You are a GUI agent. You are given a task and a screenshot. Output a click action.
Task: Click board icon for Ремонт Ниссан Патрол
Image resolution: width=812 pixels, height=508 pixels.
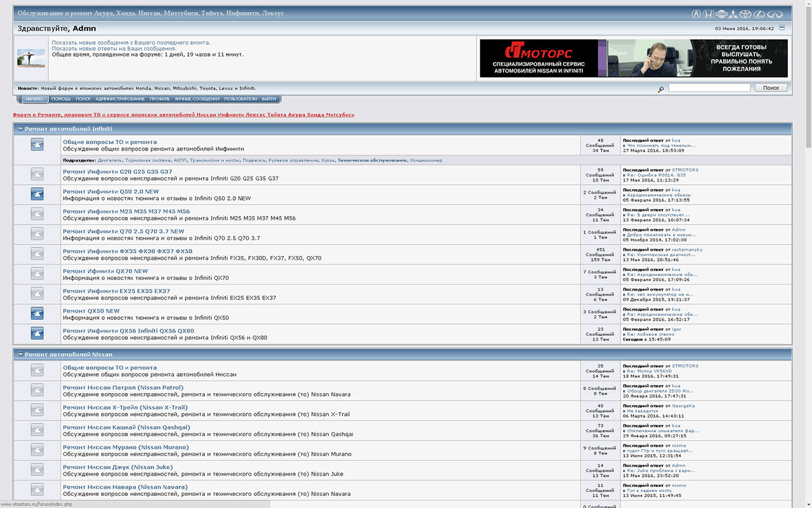pos(37,391)
